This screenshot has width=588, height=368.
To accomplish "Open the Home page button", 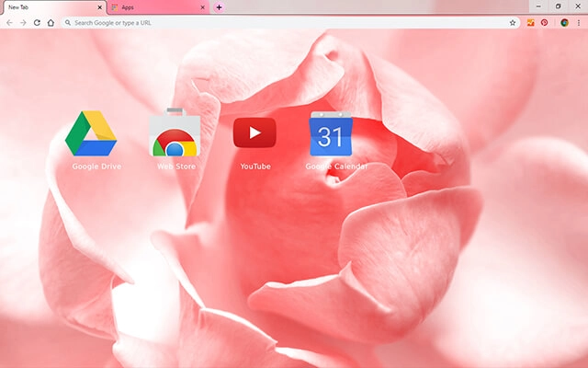I will coord(51,23).
